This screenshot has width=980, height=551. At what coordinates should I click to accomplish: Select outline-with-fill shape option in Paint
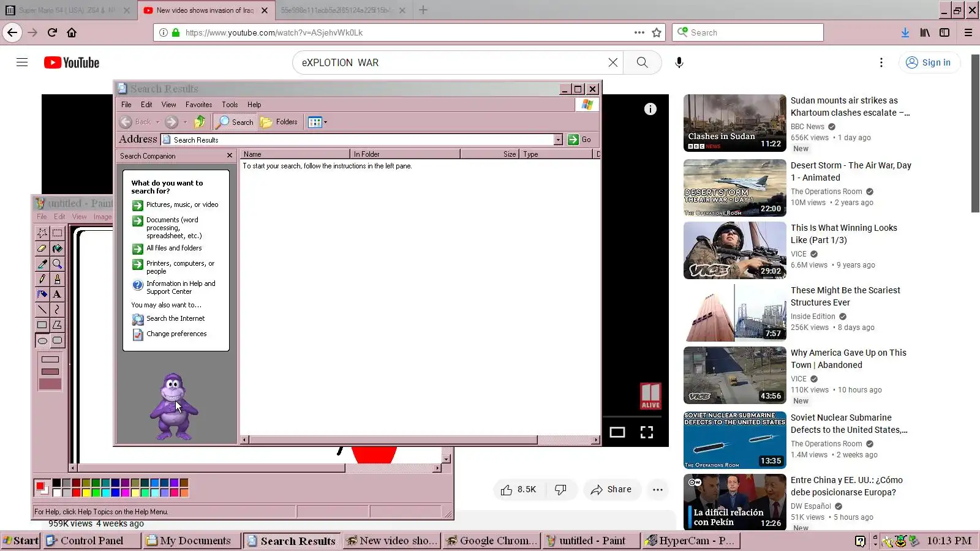(x=50, y=372)
